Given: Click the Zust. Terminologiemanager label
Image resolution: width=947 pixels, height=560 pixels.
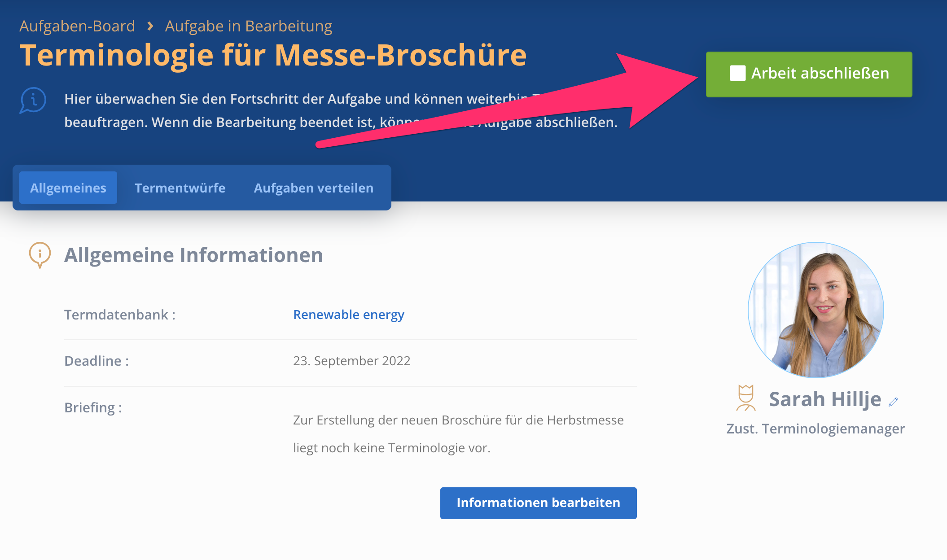Looking at the screenshot, I should [x=815, y=429].
